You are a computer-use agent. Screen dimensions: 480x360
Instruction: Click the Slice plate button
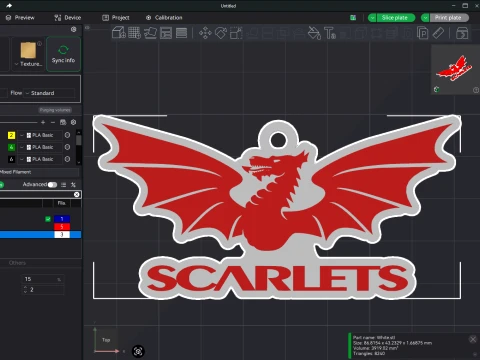396,18
